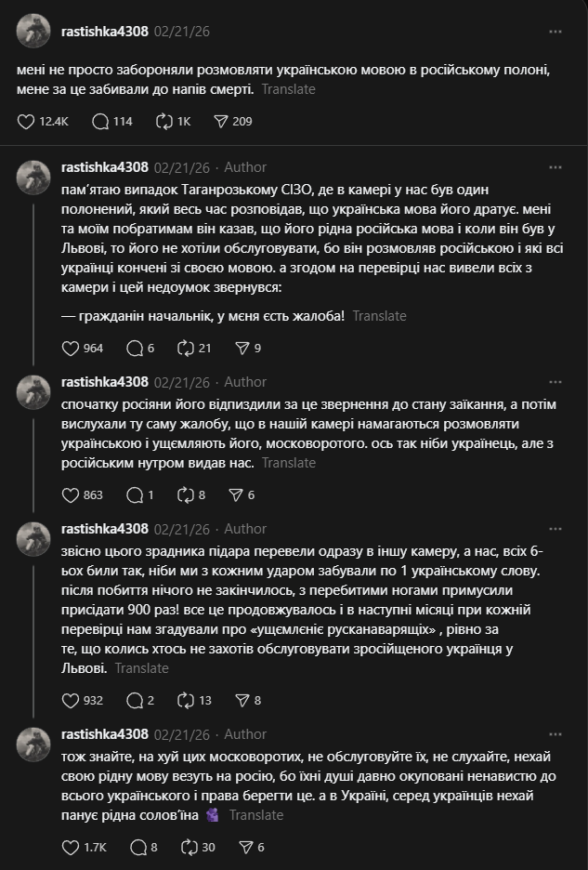Click the top post's profile avatar
This screenshot has height=870, width=588.
click(x=33, y=31)
